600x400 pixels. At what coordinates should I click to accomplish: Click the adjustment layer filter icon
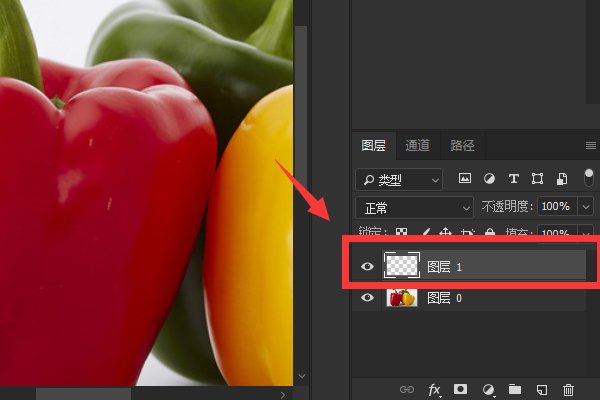[490, 179]
